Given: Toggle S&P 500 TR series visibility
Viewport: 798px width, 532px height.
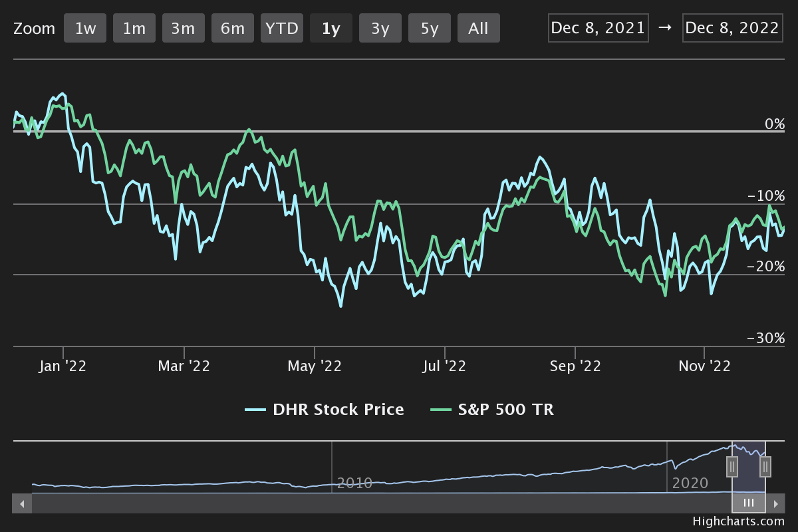Looking at the screenshot, I should [505, 410].
